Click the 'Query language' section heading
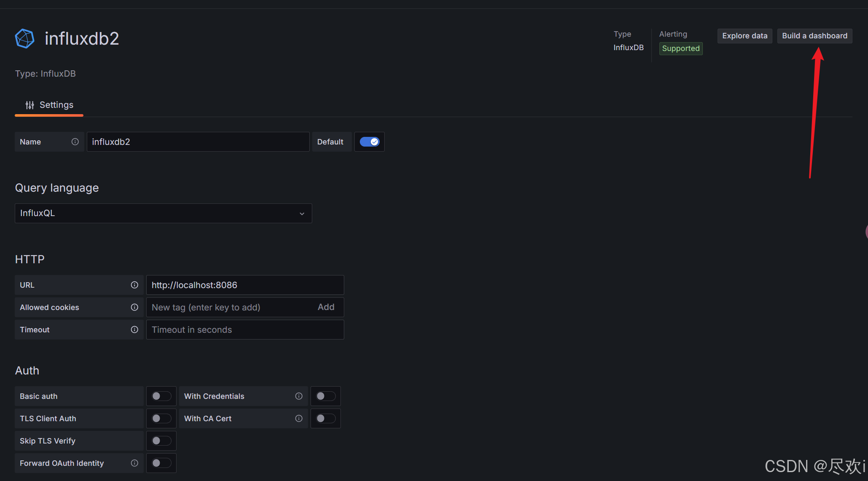Viewport: 868px width, 481px height. coord(57,188)
